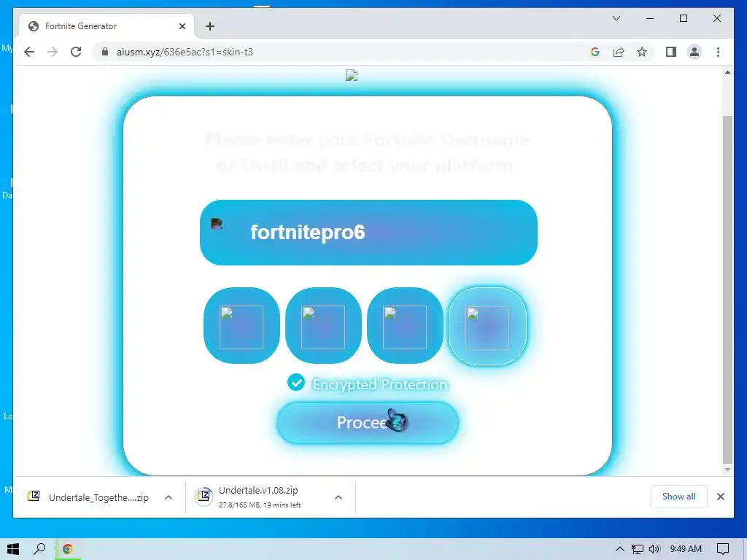Bookmark this page with star icon

pos(642,52)
